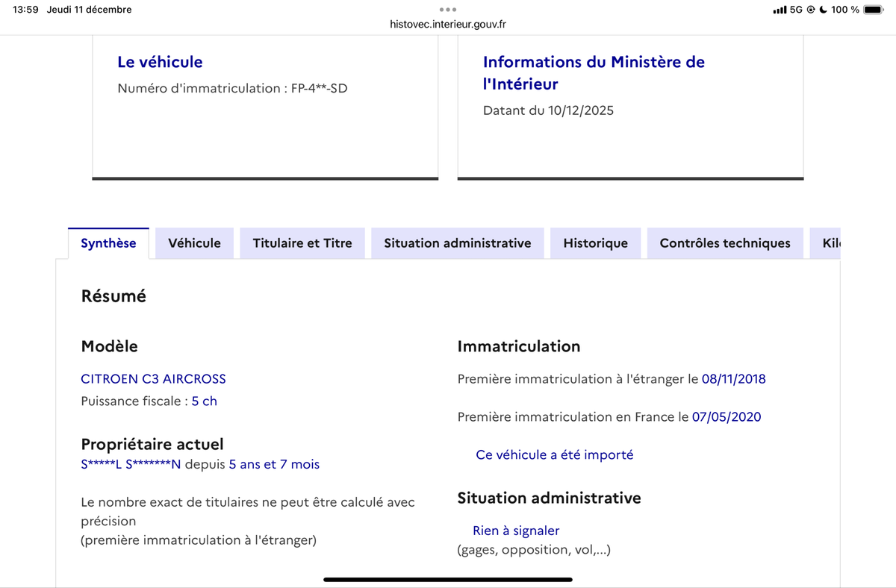Tap the cellular signal bars icon
The image size is (896, 588).
point(780,10)
